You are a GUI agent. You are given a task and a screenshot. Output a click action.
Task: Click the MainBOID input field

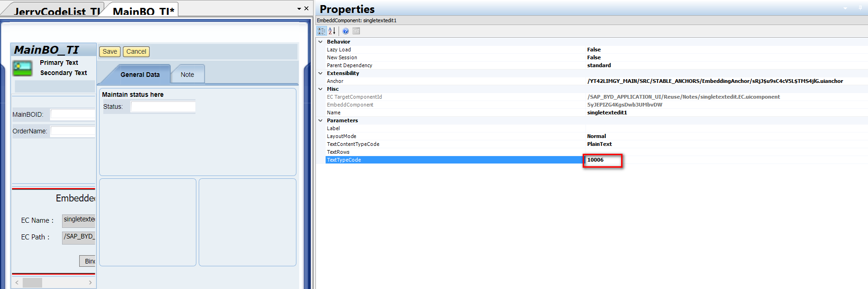point(73,114)
